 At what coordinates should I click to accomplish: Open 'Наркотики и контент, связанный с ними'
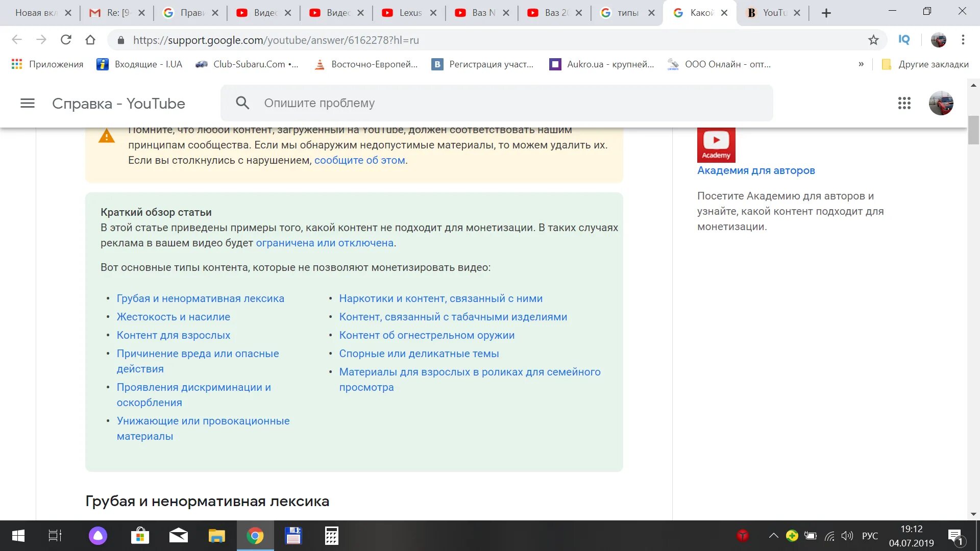coord(441,298)
